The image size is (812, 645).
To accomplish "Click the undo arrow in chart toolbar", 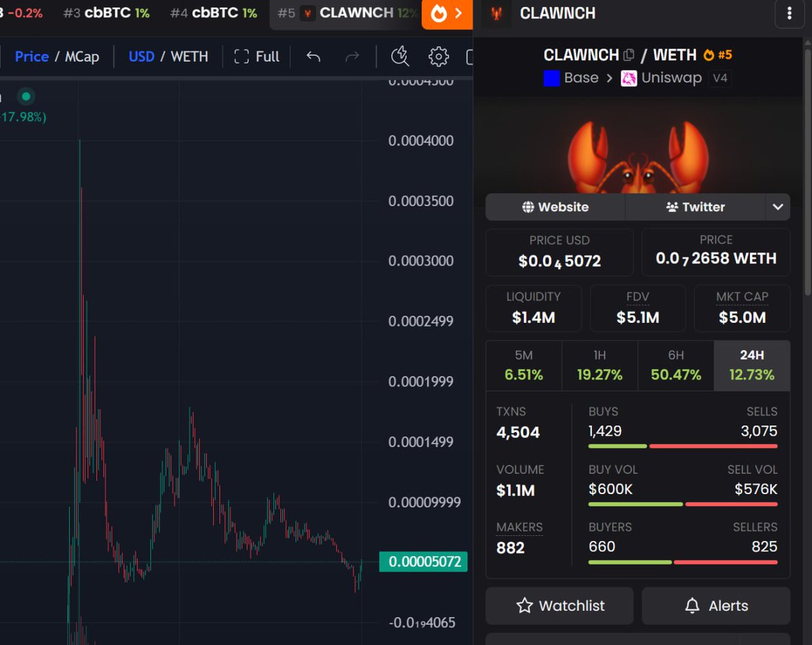I will click(x=313, y=57).
